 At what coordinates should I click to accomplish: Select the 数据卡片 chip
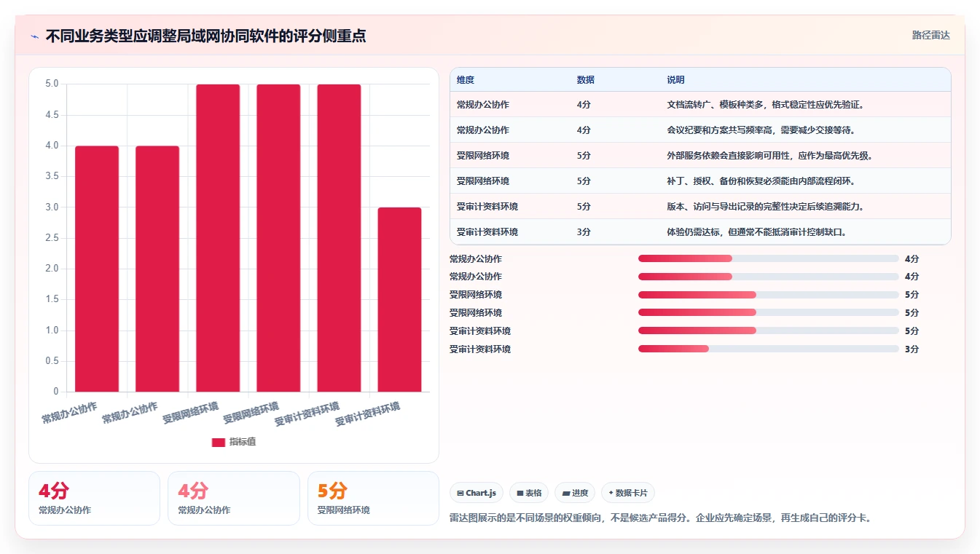click(628, 493)
